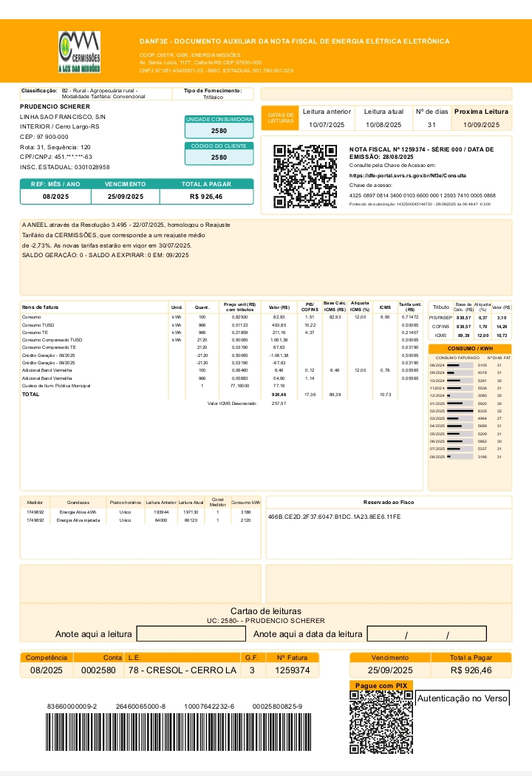Select the Proxima Leitura column header

coord(481,112)
